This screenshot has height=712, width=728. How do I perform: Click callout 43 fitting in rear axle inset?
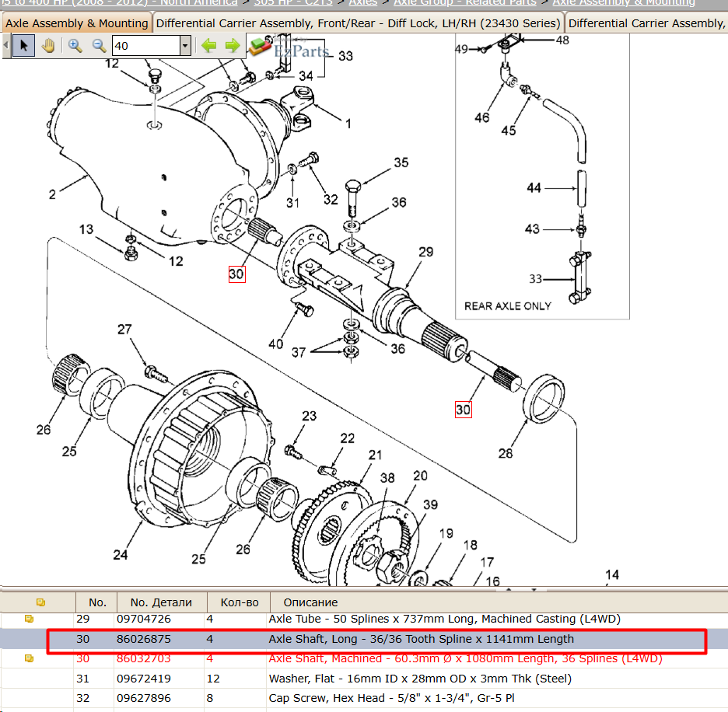tap(532, 229)
